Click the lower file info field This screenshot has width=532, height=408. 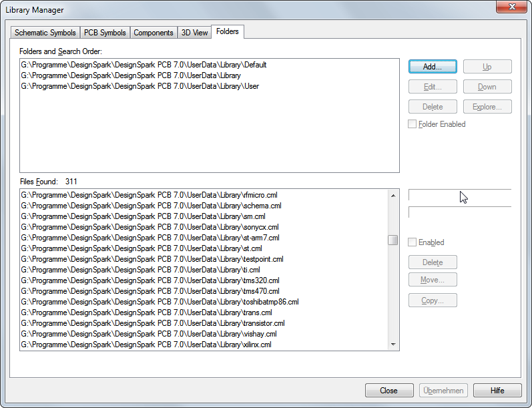(x=460, y=212)
